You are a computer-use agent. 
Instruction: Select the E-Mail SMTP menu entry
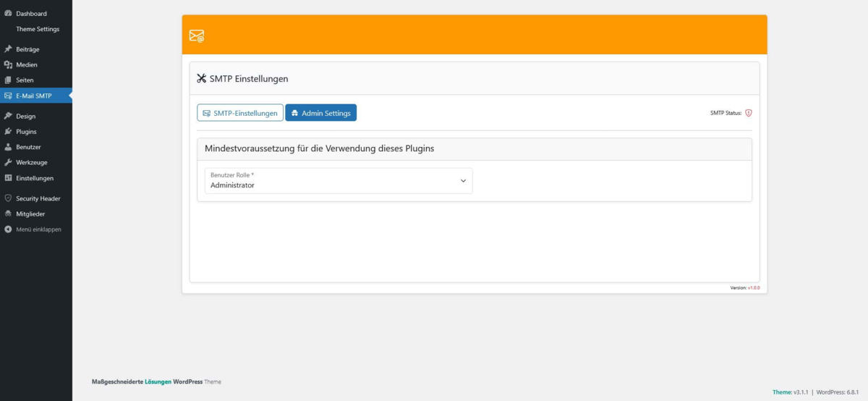(36, 96)
